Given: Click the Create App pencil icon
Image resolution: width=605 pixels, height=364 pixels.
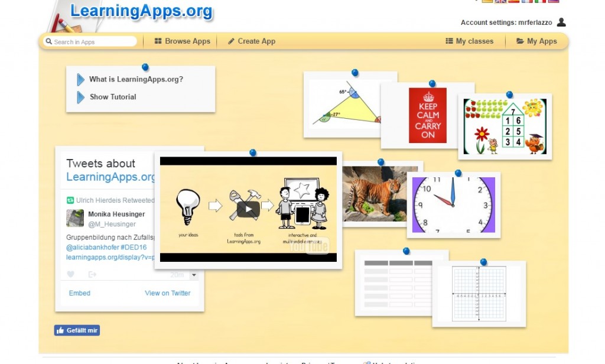Looking at the screenshot, I should coord(231,41).
